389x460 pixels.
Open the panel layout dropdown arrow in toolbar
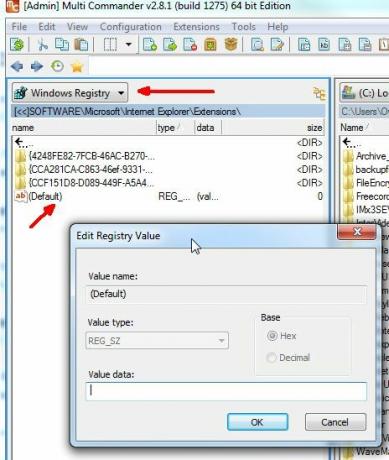click(x=128, y=44)
